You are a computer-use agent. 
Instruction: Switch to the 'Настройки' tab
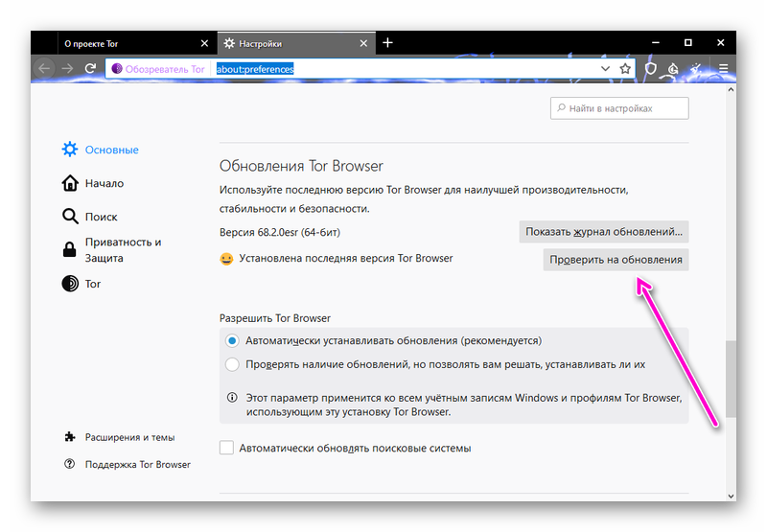(296, 43)
